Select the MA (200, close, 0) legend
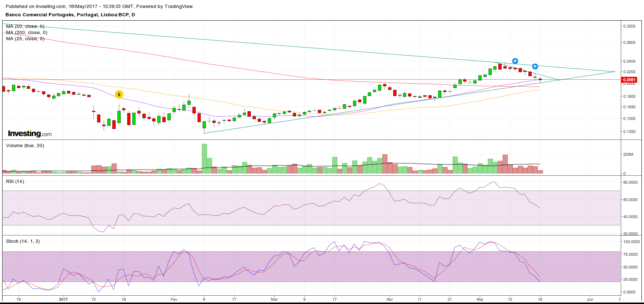 pyautogui.click(x=27, y=33)
